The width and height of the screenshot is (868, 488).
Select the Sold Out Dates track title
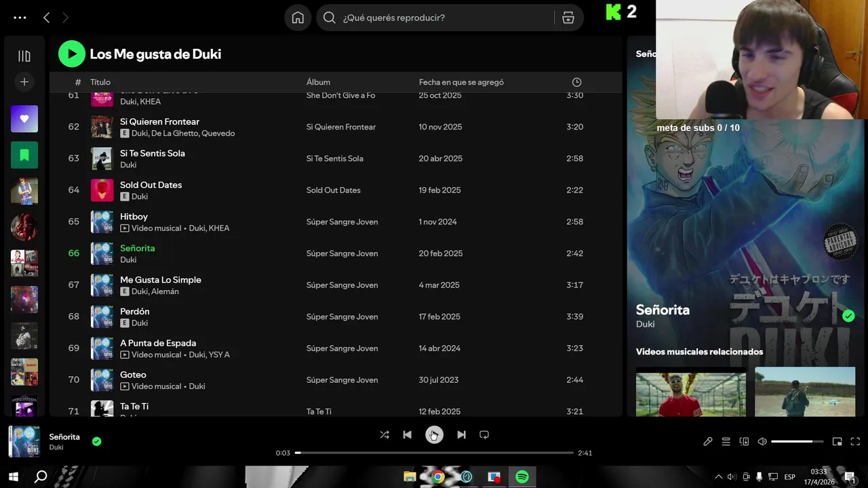point(151,185)
